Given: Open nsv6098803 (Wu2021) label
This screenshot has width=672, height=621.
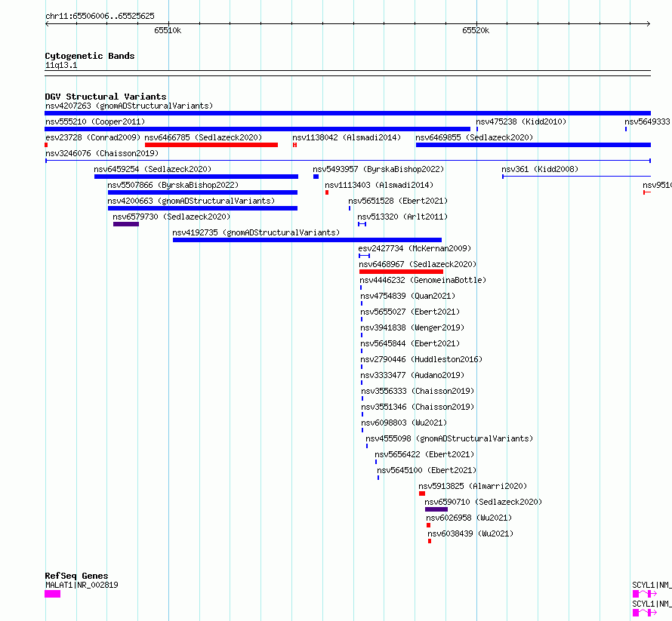Looking at the screenshot, I should tap(404, 423).
